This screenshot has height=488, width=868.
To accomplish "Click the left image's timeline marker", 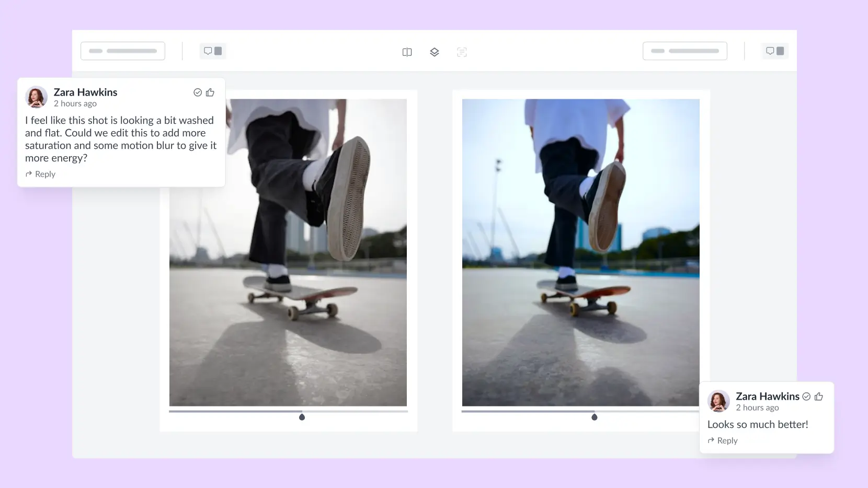I will tap(302, 417).
